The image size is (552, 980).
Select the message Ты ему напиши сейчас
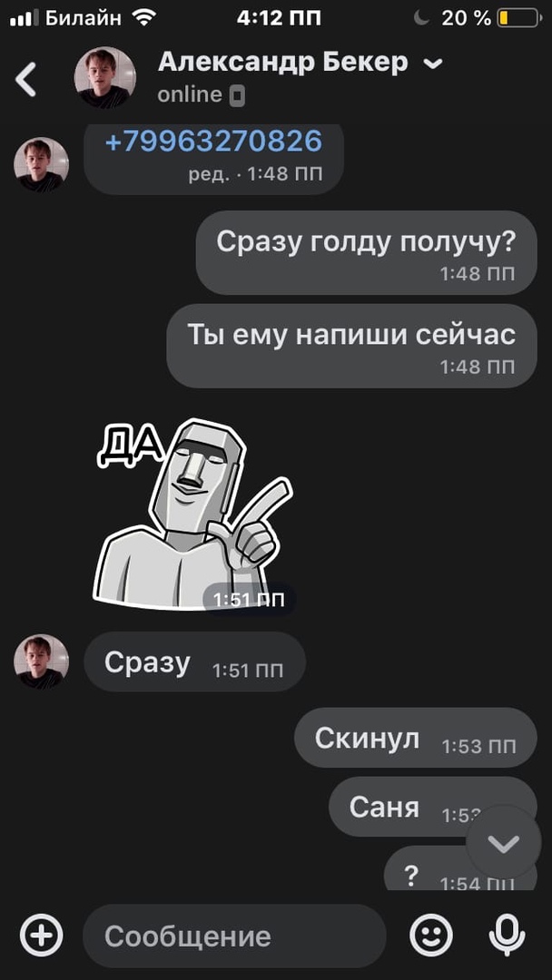351,346
